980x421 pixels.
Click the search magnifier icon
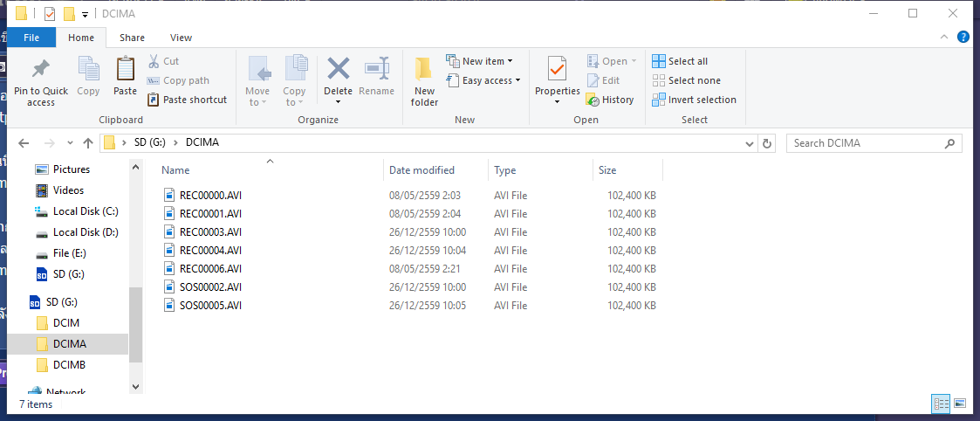pos(949,143)
